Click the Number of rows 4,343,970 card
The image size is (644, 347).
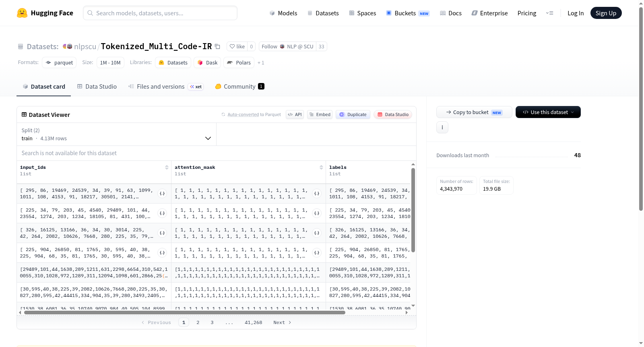(456, 185)
